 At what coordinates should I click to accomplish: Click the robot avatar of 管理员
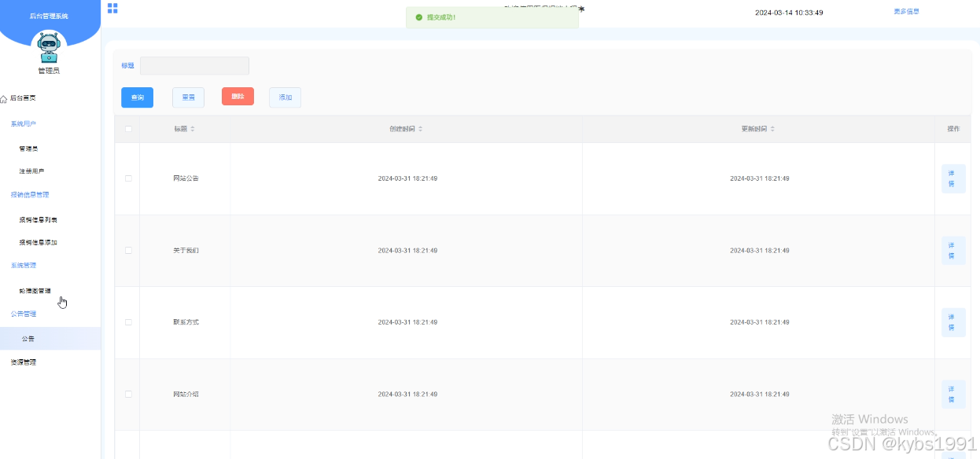pyautogui.click(x=49, y=47)
